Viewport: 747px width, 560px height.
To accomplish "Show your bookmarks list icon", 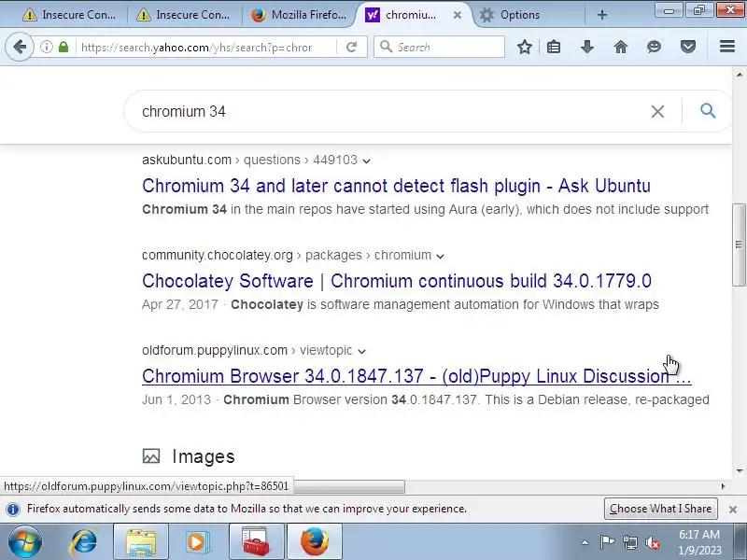I will point(554,47).
